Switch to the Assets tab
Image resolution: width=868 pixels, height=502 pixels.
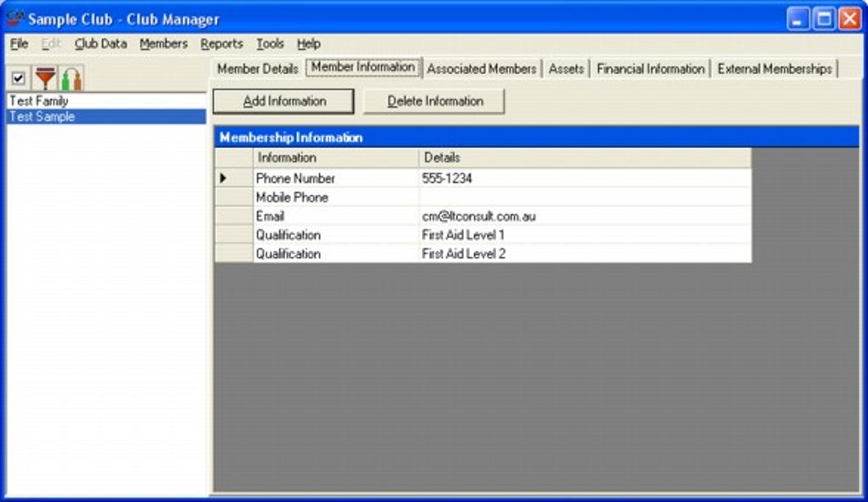click(x=566, y=69)
